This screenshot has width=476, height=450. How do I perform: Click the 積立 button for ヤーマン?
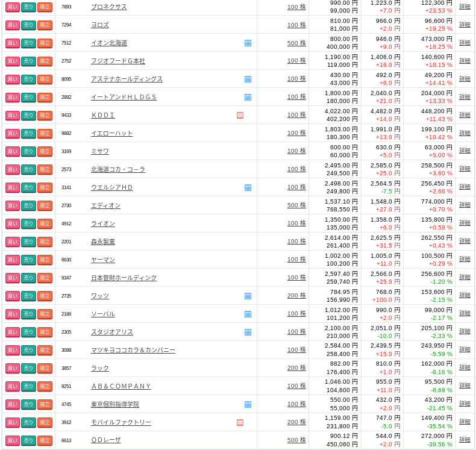[45, 260]
